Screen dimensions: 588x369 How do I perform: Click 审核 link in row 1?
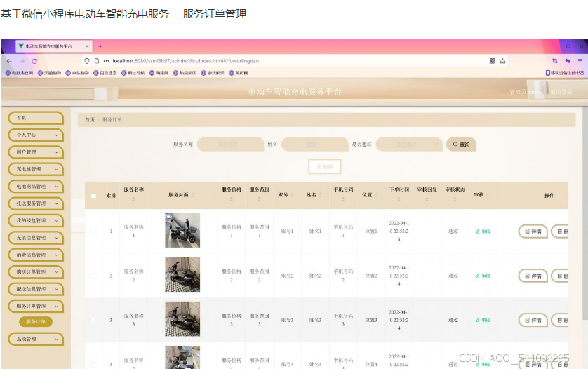(483, 232)
